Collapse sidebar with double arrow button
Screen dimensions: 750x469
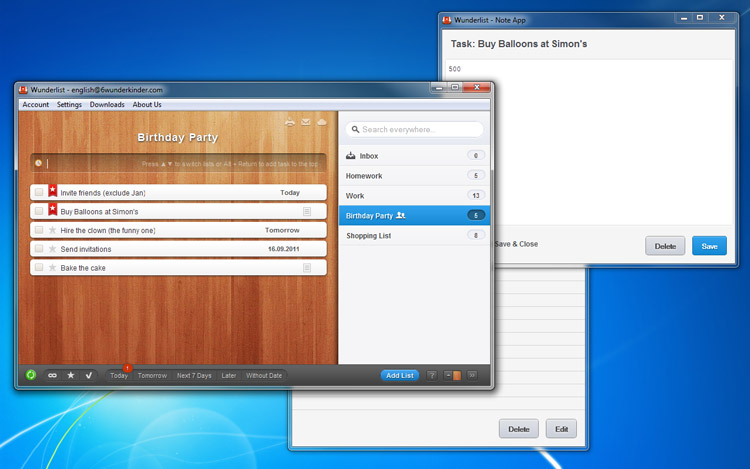pos(472,375)
